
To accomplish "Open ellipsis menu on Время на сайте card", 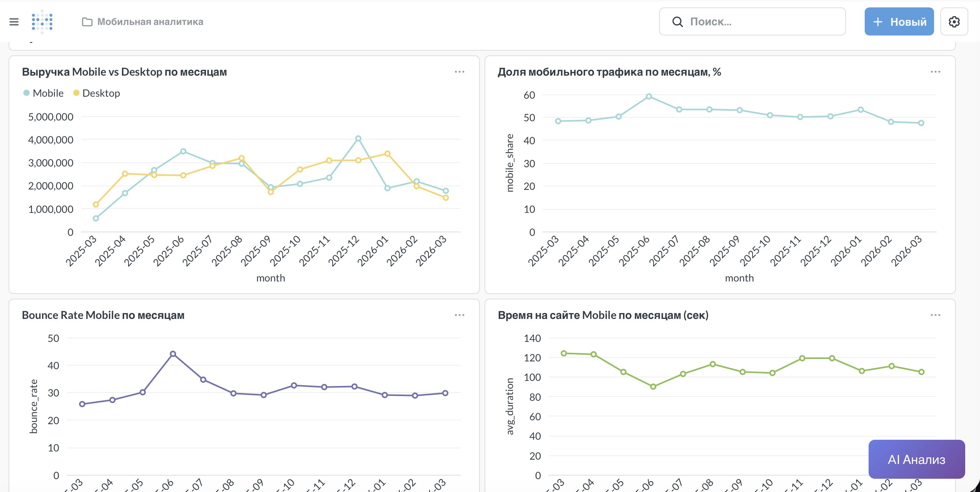I will (x=935, y=315).
